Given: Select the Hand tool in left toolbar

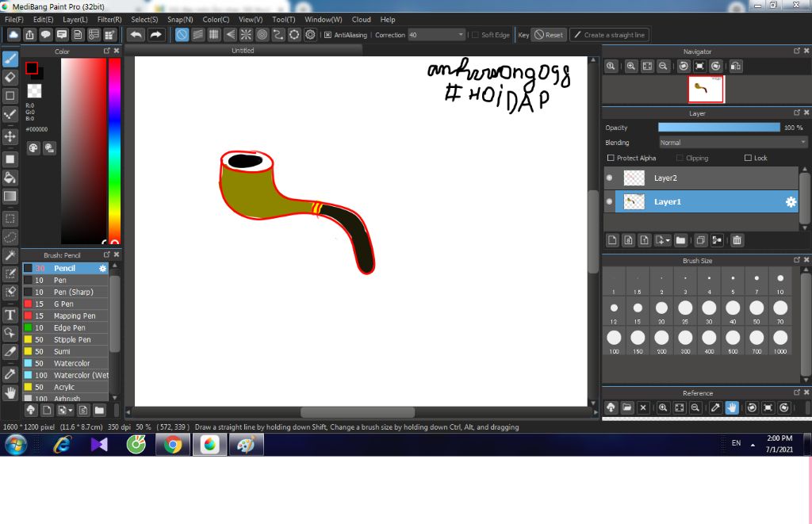Looking at the screenshot, I should pyautogui.click(x=10, y=392).
